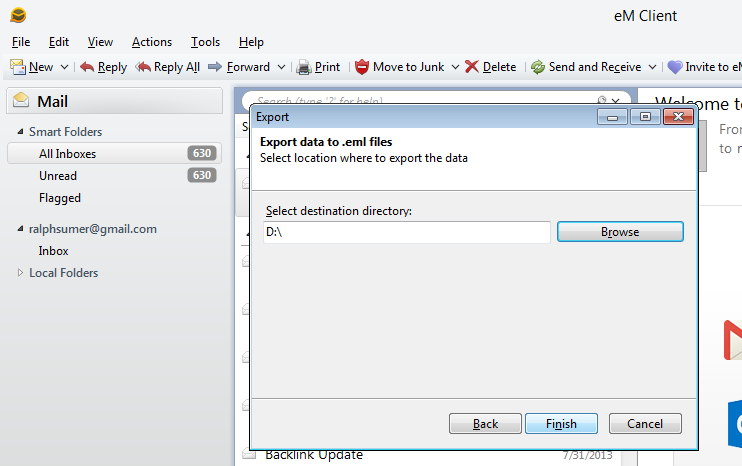Open the Edit menu
Screen dimensions: 742x466
click(x=59, y=42)
